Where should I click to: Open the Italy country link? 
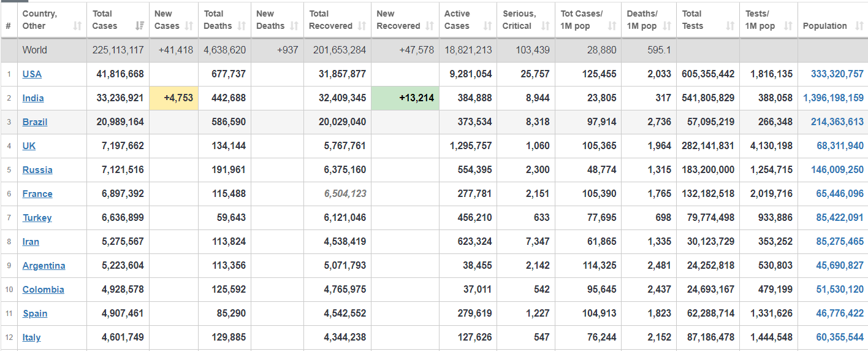[32, 337]
